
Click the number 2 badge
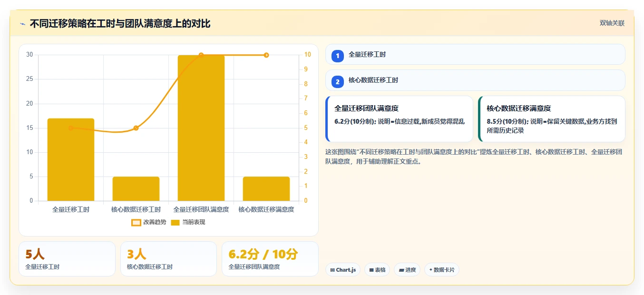(338, 82)
